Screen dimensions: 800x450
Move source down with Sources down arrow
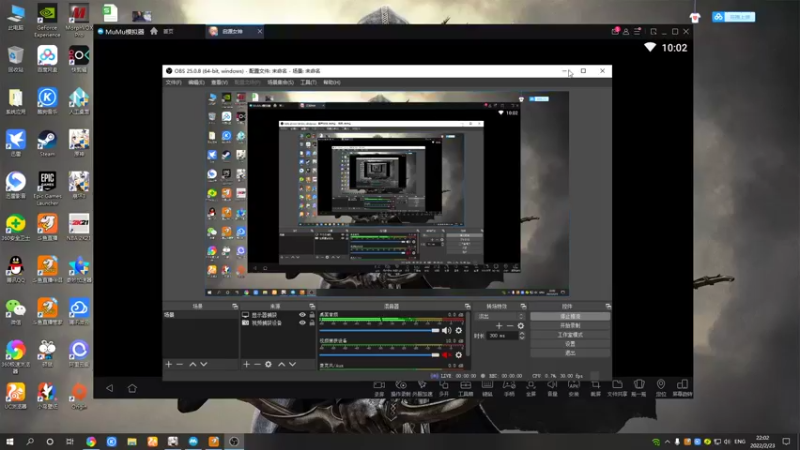coord(292,364)
